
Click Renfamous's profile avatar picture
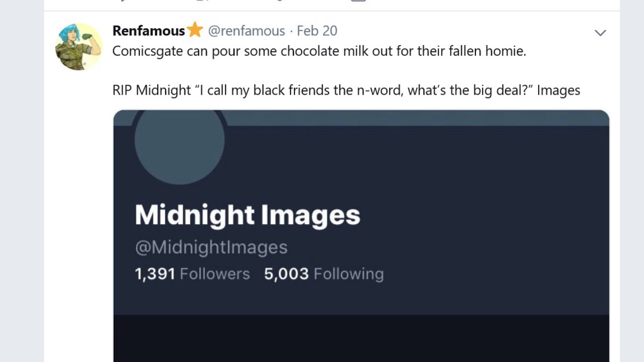pos(78,46)
